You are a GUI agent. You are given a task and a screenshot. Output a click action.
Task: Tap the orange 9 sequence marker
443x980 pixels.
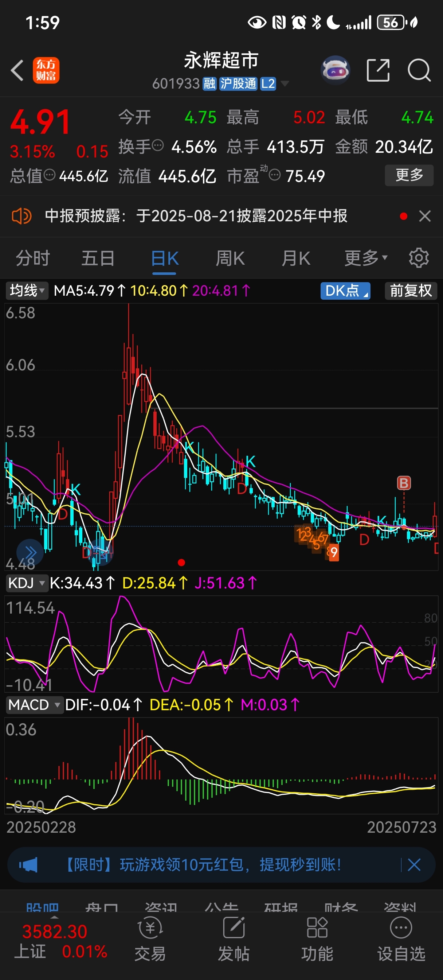click(333, 552)
